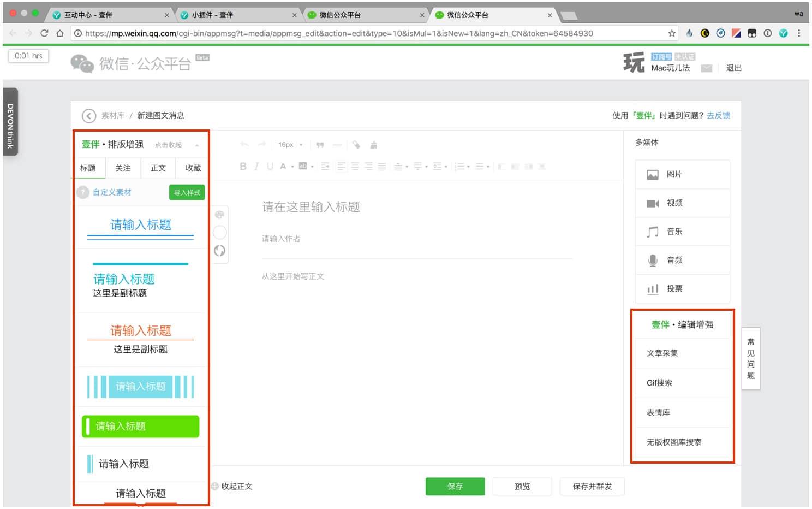
Task: Insert 投票 from the multimedia panel
Action: pyautogui.click(x=682, y=288)
